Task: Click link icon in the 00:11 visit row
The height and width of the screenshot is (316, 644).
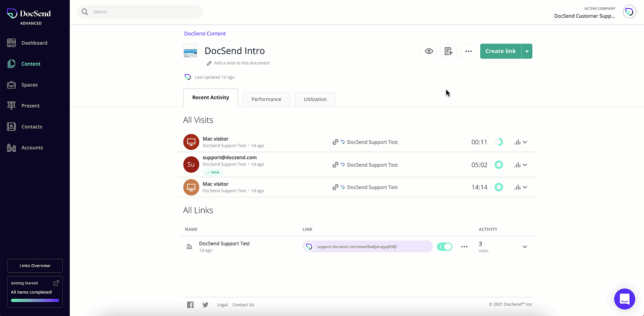Action: (x=335, y=142)
